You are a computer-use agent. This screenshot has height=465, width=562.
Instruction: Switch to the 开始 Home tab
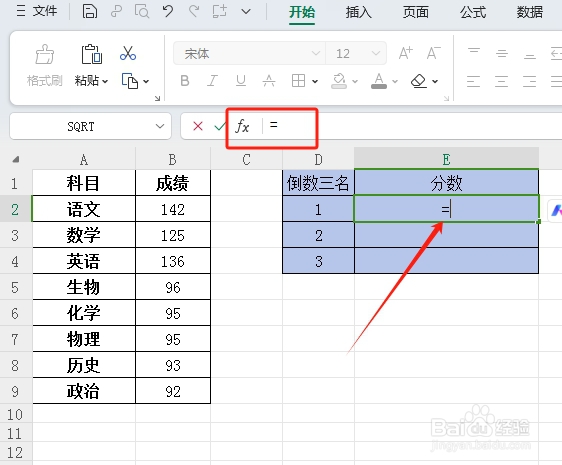302,12
